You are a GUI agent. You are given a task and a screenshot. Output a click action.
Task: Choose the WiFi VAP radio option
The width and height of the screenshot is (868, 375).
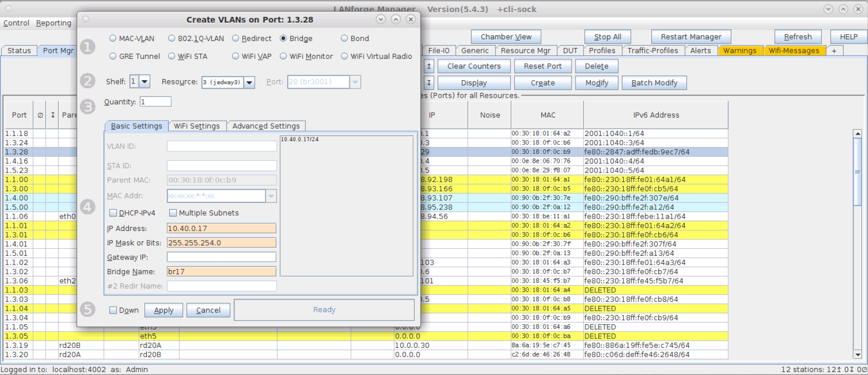pos(236,56)
